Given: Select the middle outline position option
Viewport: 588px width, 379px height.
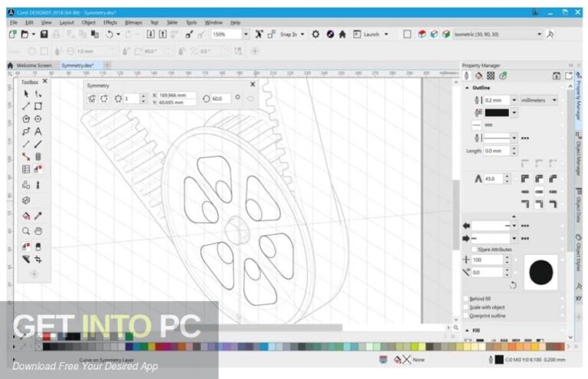Looking at the screenshot, I should tap(539, 204).
